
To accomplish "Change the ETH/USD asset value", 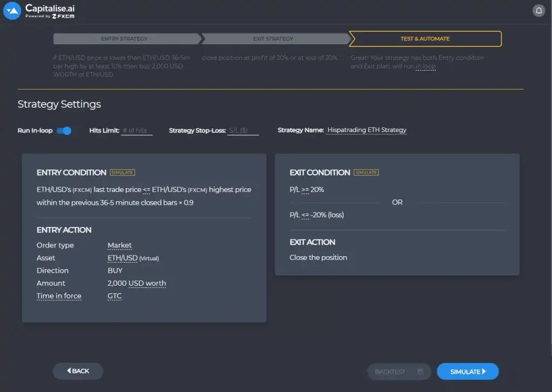I will tap(122, 258).
